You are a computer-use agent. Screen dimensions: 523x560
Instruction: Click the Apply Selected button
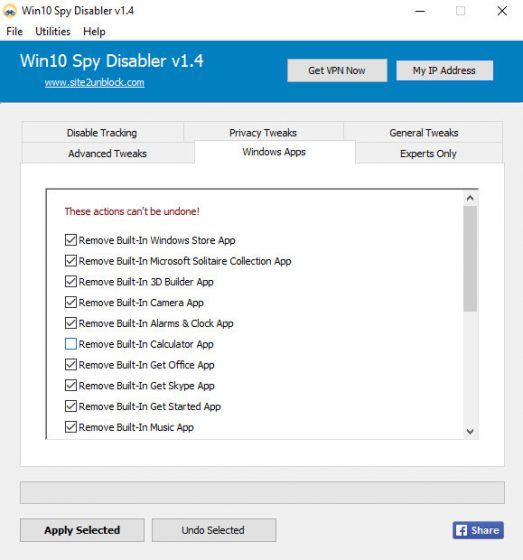point(82,530)
